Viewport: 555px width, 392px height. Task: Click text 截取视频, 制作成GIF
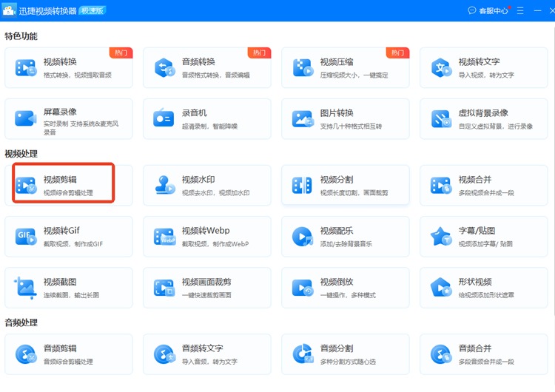(73, 244)
